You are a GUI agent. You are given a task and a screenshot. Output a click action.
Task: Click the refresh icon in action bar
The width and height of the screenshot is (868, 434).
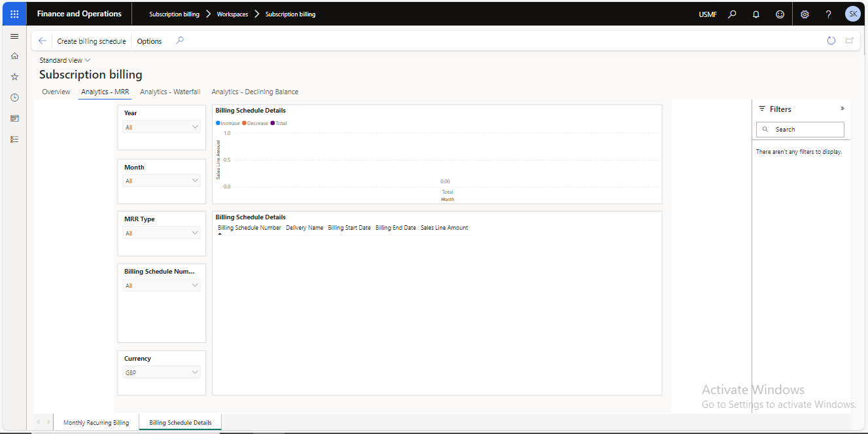(x=831, y=41)
